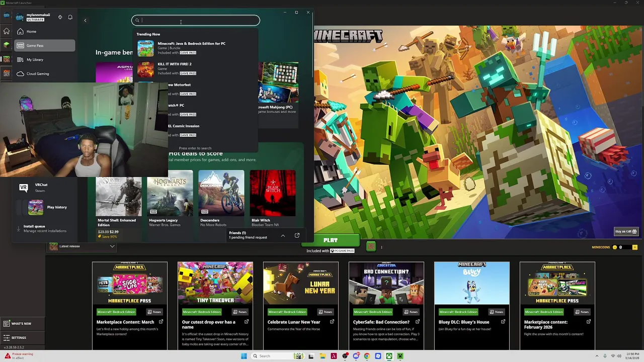Open Home in the Xbox sidebar

point(45,32)
